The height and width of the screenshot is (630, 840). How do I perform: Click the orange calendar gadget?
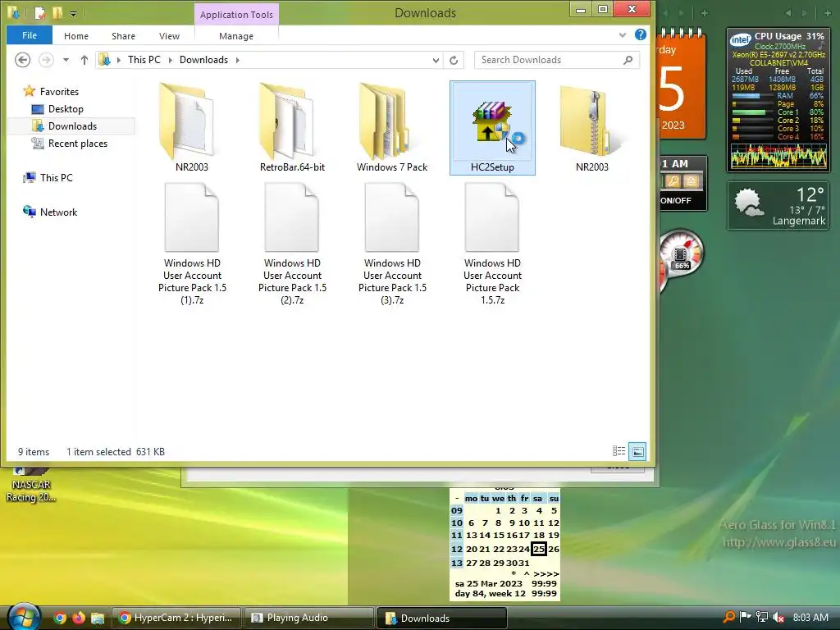pos(682,84)
